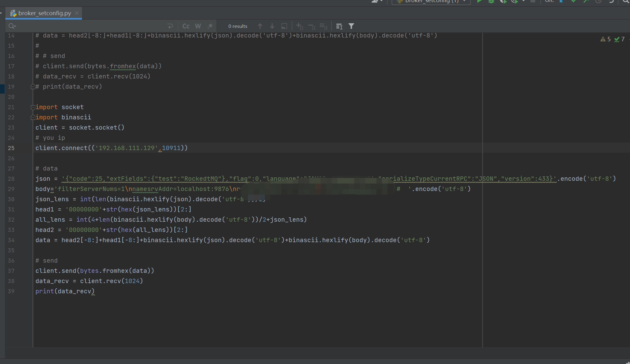Viewport: 630px width, 364px height.
Task: Open Search Everywhere magnifier
Action: [626, 1]
